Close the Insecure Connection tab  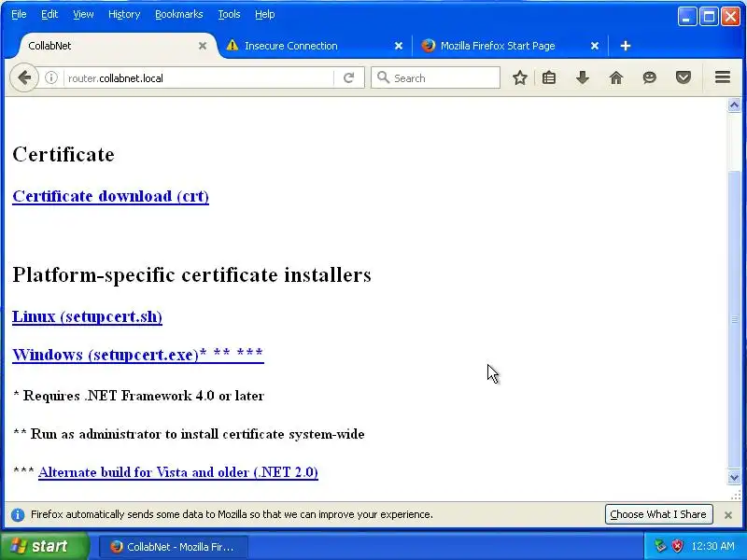click(x=399, y=46)
